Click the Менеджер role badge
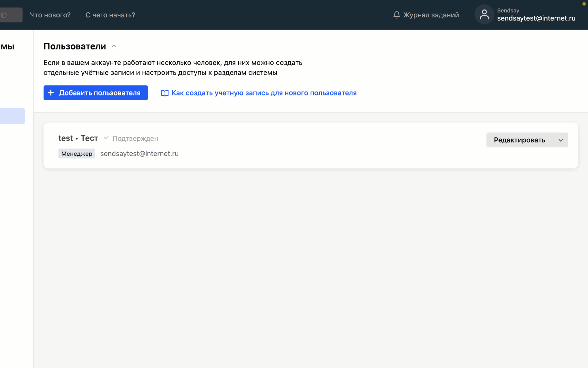 (77, 153)
